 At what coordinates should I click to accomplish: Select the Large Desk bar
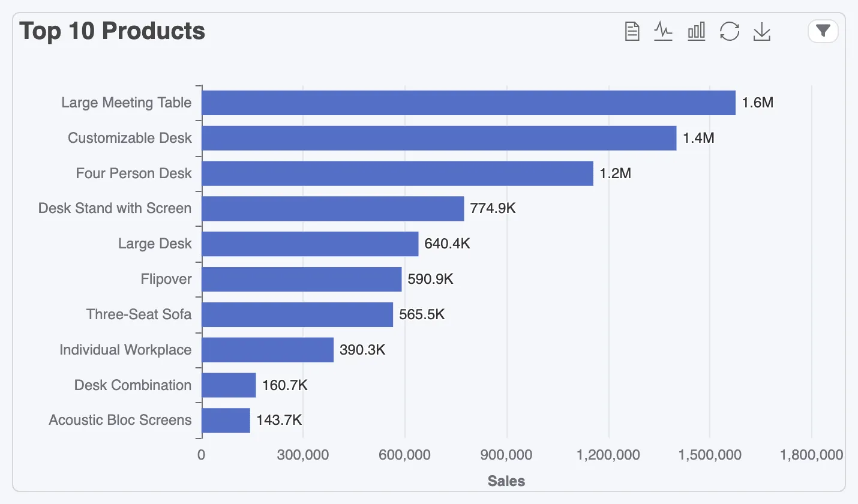[x=310, y=244]
